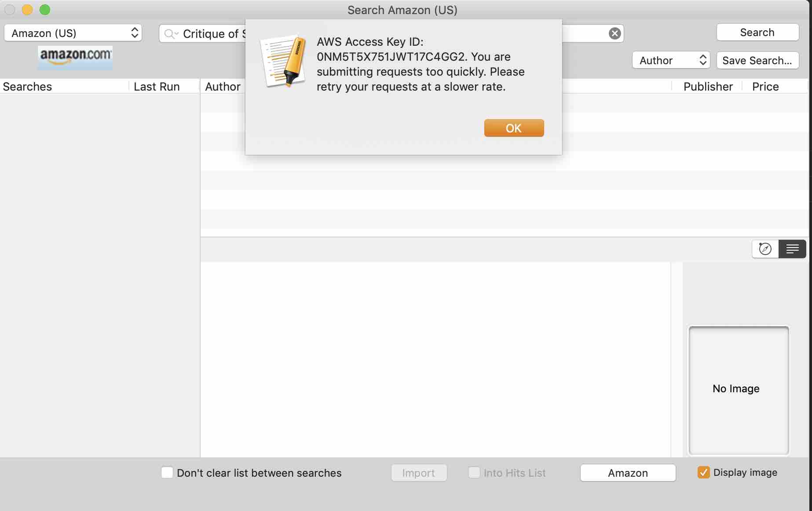This screenshot has height=511, width=812.
Task: Click the green zoom window button
Action: pos(45,10)
